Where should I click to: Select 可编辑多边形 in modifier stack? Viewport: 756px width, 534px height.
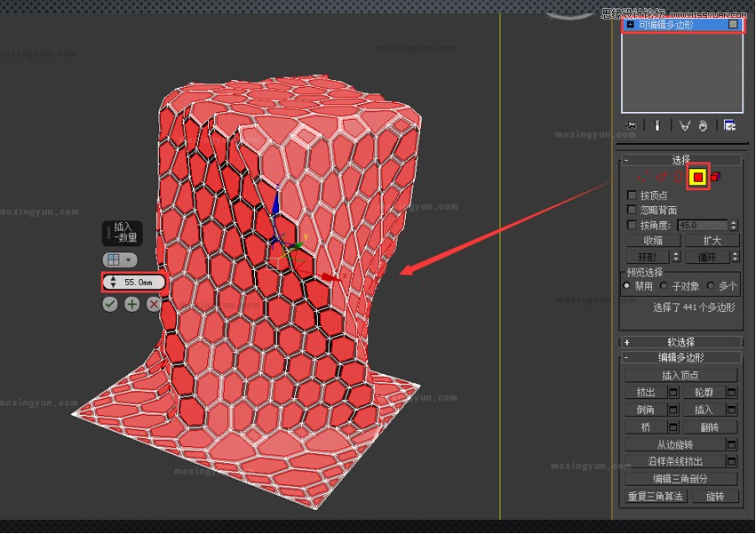pyautogui.click(x=682, y=24)
